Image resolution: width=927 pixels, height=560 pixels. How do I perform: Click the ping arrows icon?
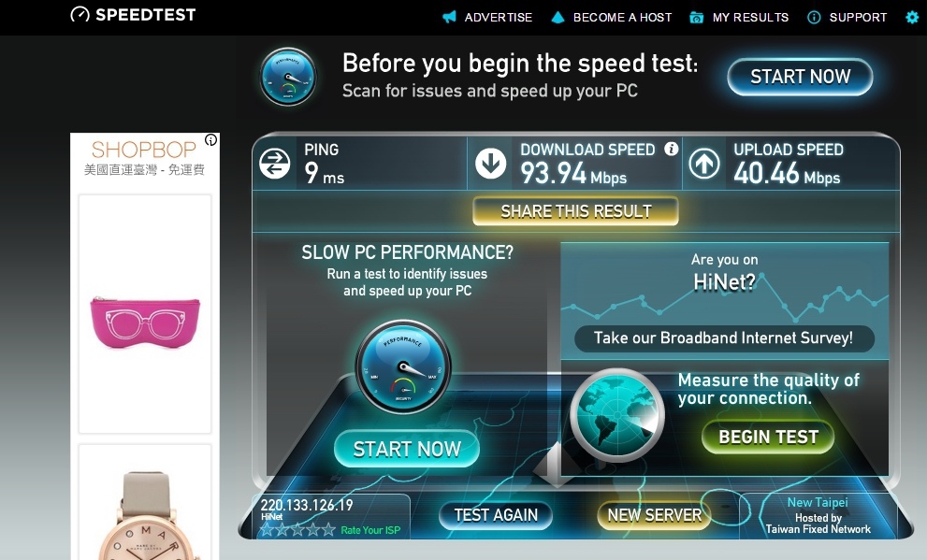click(x=275, y=164)
